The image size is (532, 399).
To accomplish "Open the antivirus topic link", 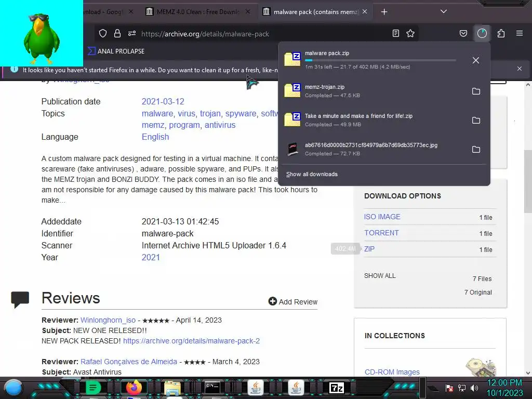I will 220,125.
